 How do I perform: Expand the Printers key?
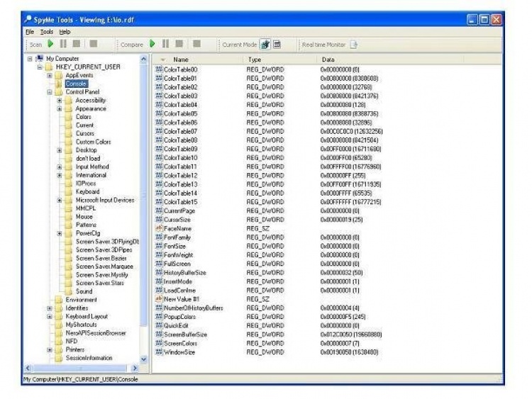50,350
